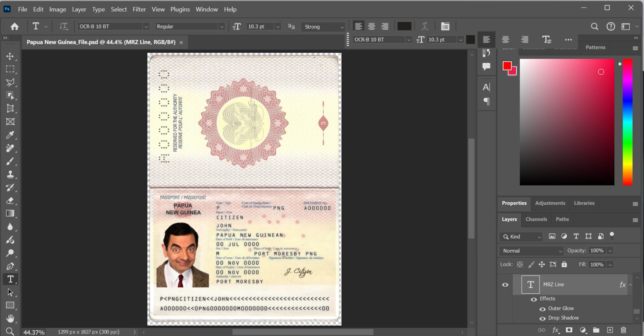Toggle lock image pixels
The width and height of the screenshot is (644, 336).
pos(531,264)
